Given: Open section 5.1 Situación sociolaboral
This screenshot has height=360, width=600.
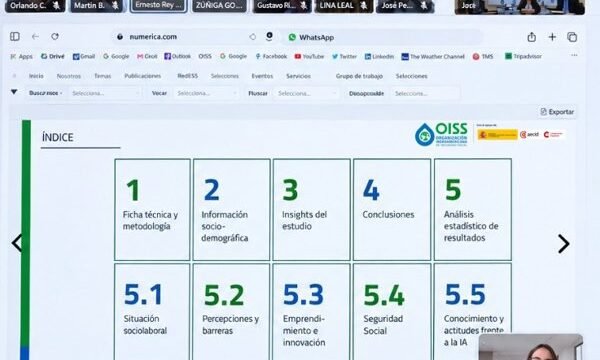Looking at the screenshot, I should 152,311.
